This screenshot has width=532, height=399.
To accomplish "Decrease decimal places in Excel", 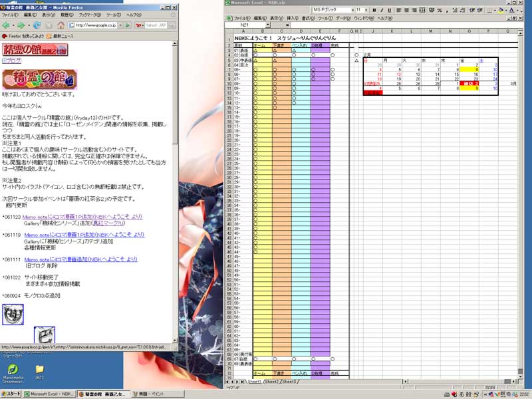I will pyautogui.click(x=462, y=10).
